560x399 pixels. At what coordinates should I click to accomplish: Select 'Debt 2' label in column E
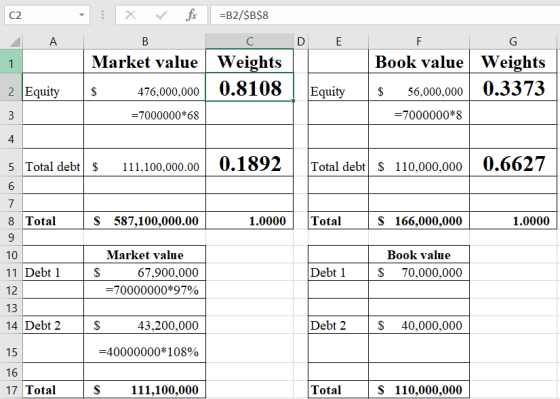pos(338,325)
